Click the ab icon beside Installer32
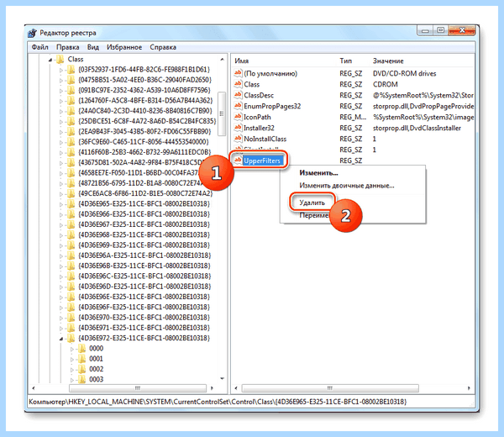 (238, 128)
